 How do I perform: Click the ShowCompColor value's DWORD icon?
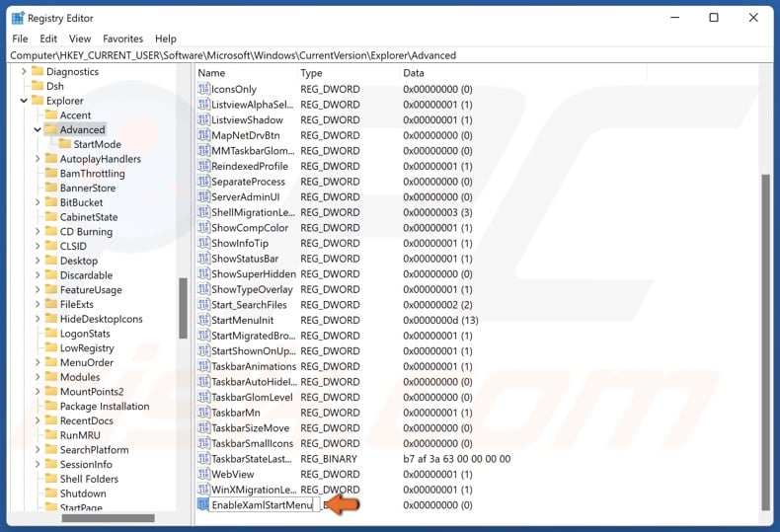coord(203,228)
